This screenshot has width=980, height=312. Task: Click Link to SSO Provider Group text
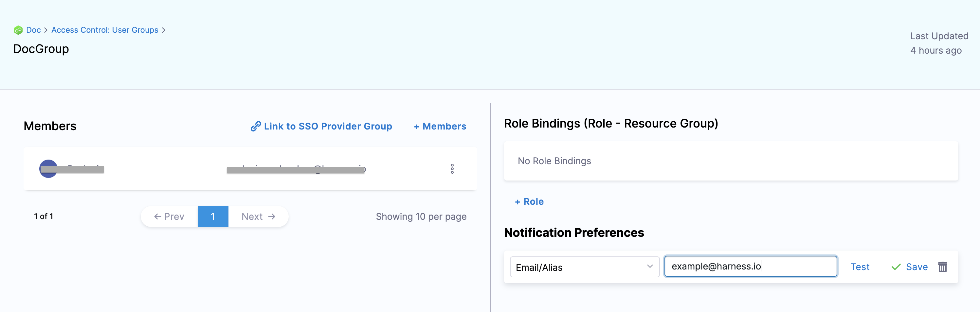tap(328, 126)
